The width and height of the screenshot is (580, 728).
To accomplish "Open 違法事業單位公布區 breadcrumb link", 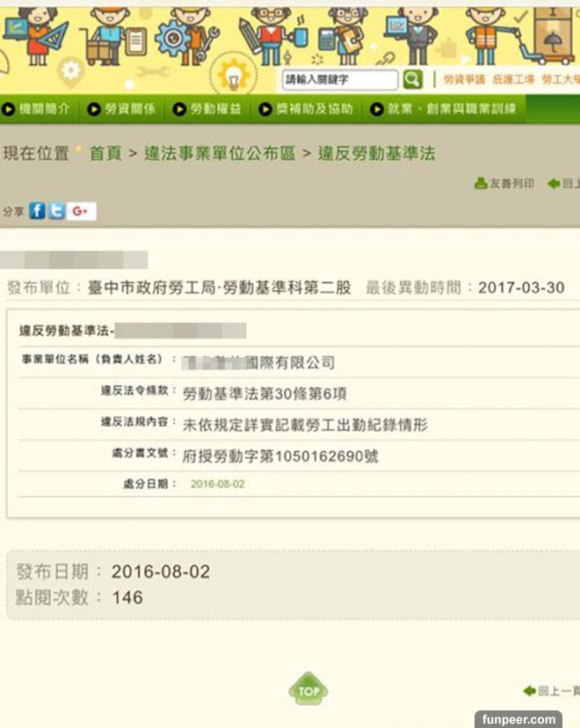I will [220, 154].
